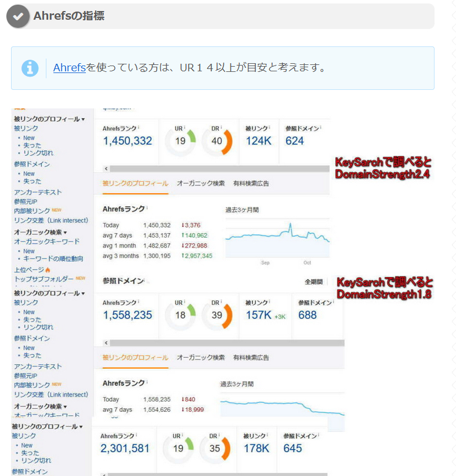Click the avg 1 month value 1,482,687
This screenshot has height=476, width=456.
[x=157, y=246]
